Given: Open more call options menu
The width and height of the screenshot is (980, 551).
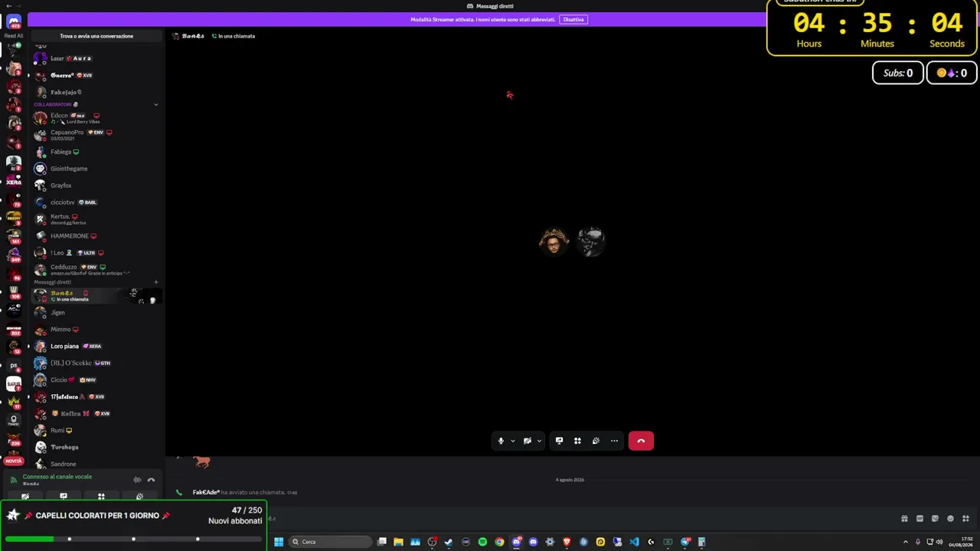Looking at the screenshot, I should [x=614, y=441].
